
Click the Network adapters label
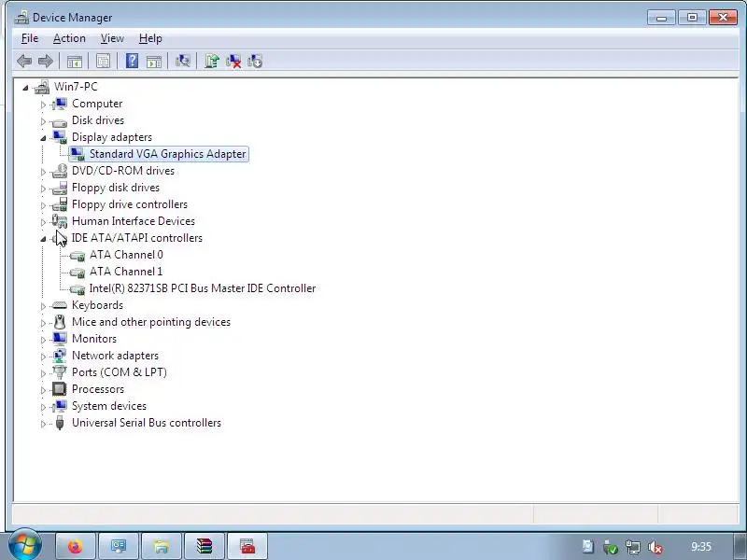[x=115, y=356]
